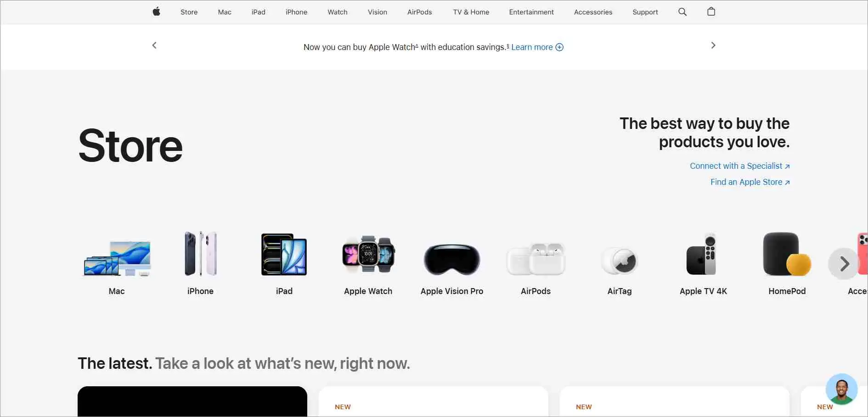Image resolution: width=868 pixels, height=417 pixels.
Task: Open the AirPods menu item
Action: (x=420, y=12)
